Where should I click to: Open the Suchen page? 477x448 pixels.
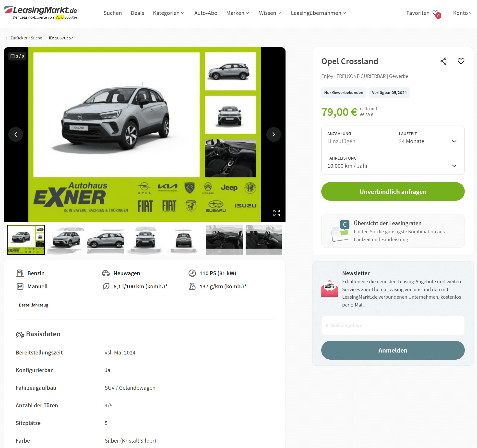(x=113, y=13)
